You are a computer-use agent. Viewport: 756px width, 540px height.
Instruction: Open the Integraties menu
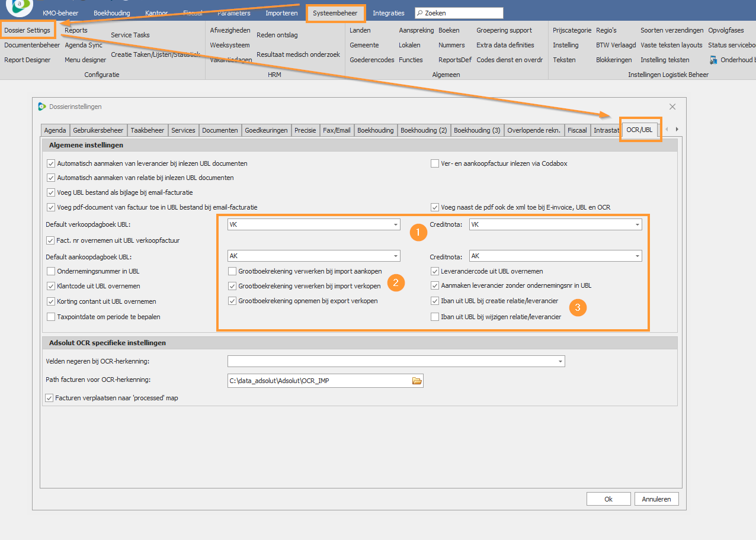[x=388, y=13]
